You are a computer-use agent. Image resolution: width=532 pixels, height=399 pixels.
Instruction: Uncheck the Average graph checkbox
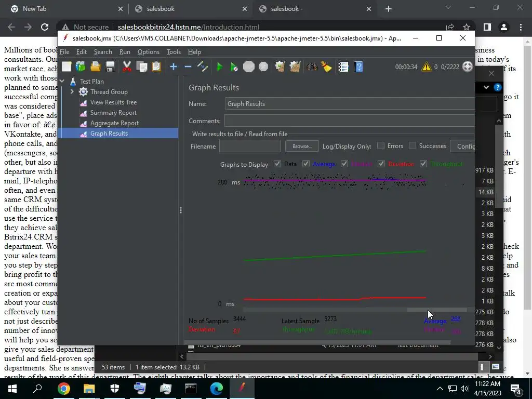tap(305, 164)
